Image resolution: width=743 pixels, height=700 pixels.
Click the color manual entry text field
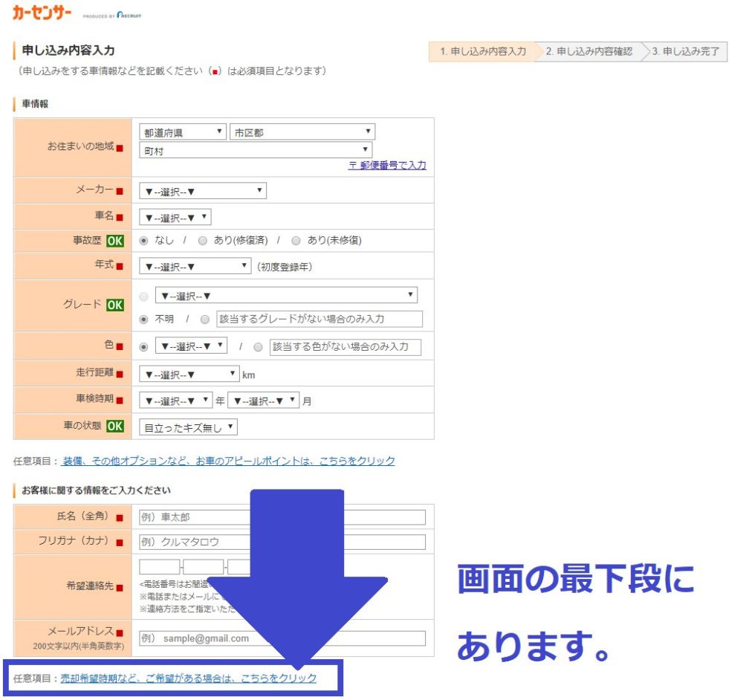pos(345,347)
